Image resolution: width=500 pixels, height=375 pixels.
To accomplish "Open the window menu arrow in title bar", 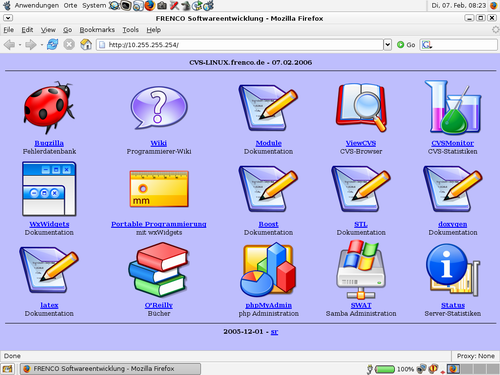I will point(8,18).
